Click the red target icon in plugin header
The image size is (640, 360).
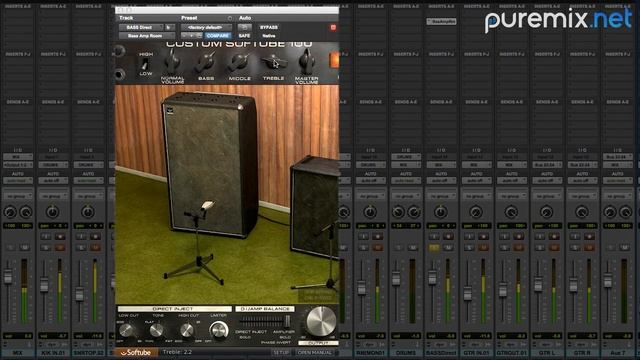333,27
